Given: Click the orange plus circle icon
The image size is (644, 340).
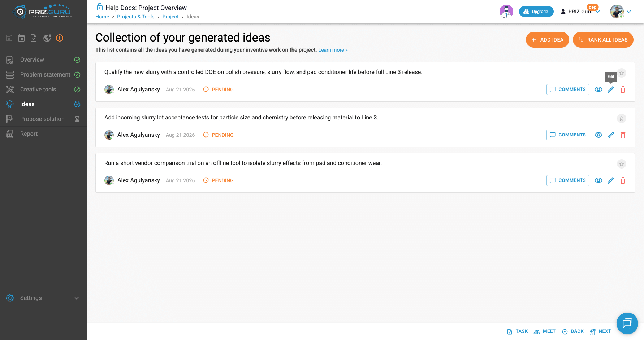Looking at the screenshot, I should click(60, 38).
